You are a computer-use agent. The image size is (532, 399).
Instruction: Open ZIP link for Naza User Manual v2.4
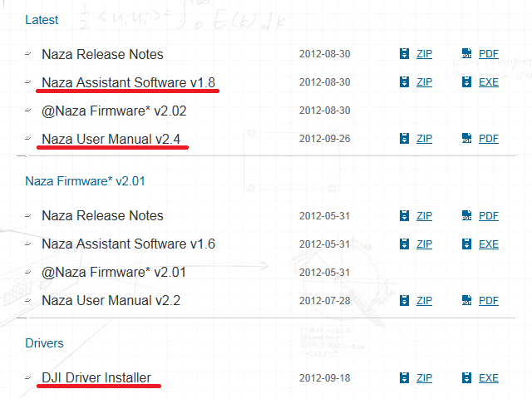pos(425,139)
